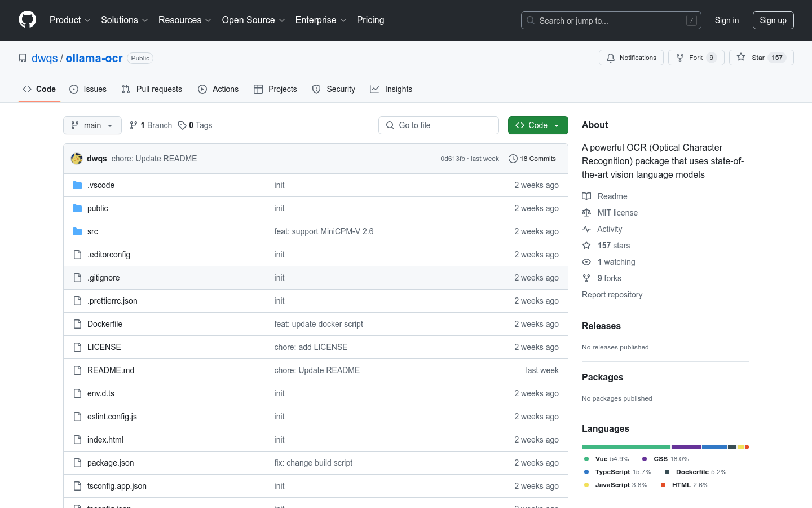812x508 pixels.
Task: Click the stars icon in About
Action: click(x=586, y=246)
